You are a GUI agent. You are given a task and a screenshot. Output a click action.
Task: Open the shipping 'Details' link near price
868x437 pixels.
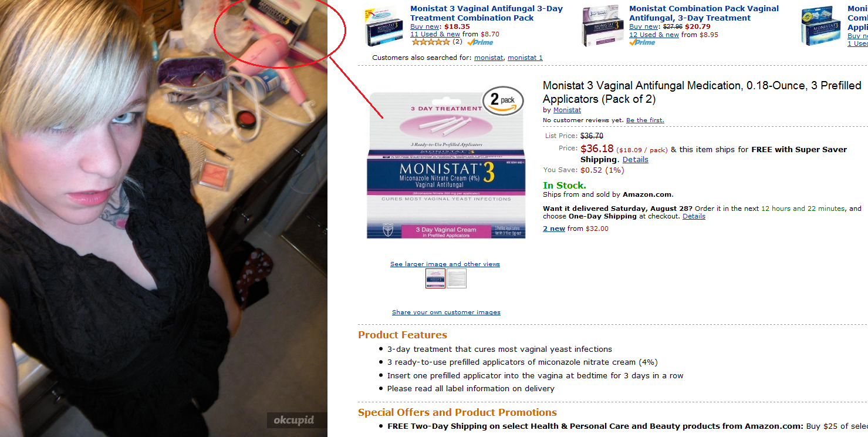coord(635,159)
